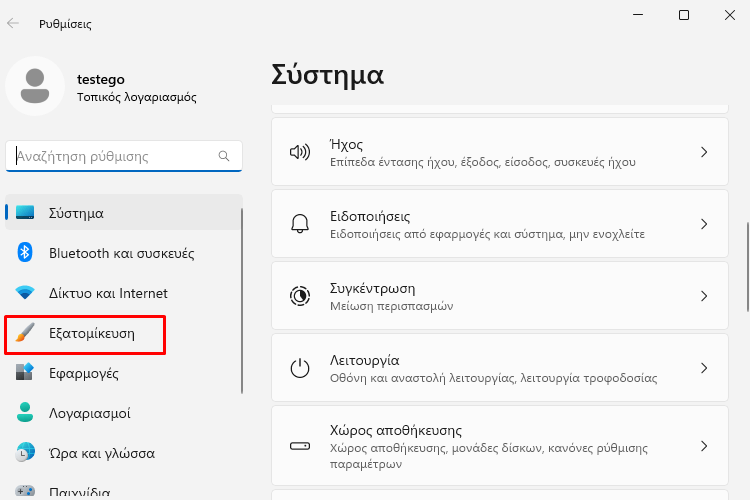The image size is (750, 500).
Task: Open the Ειδοποιήσεις settings card
Action: pos(500,224)
